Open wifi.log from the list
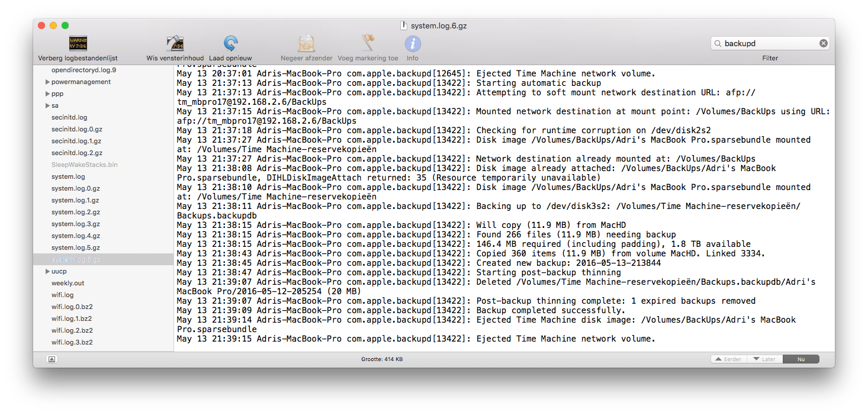Viewport: 868px width, 415px height. pyautogui.click(x=62, y=295)
